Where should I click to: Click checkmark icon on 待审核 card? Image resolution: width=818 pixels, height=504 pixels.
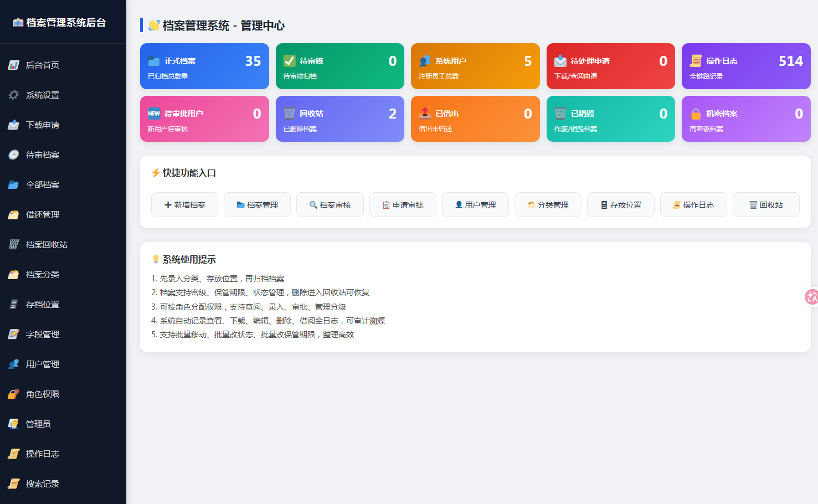[x=290, y=61]
